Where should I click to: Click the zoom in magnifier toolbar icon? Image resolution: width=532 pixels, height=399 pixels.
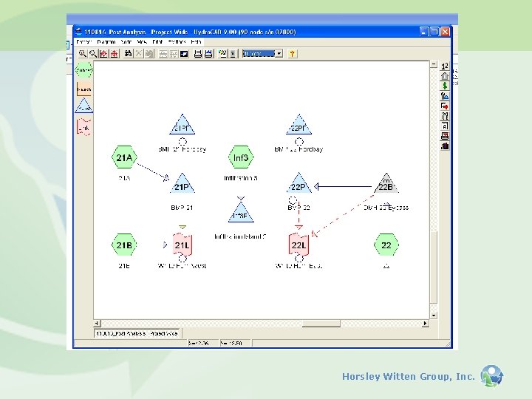point(83,54)
